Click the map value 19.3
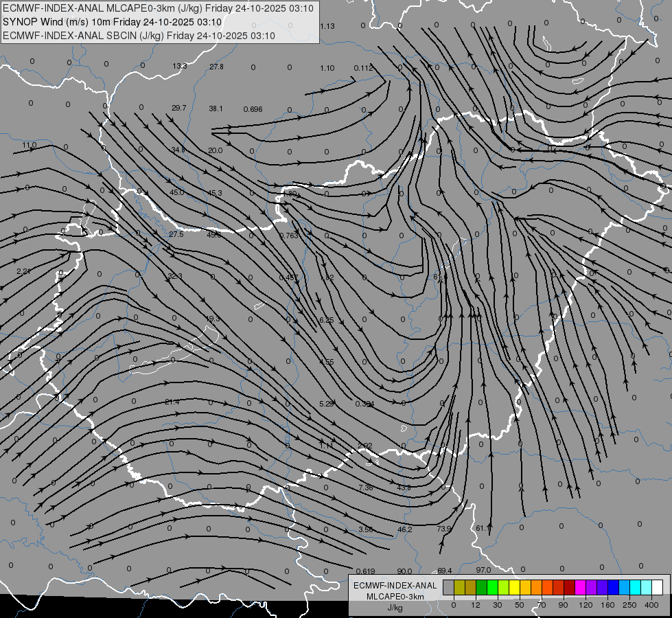 coord(212,319)
